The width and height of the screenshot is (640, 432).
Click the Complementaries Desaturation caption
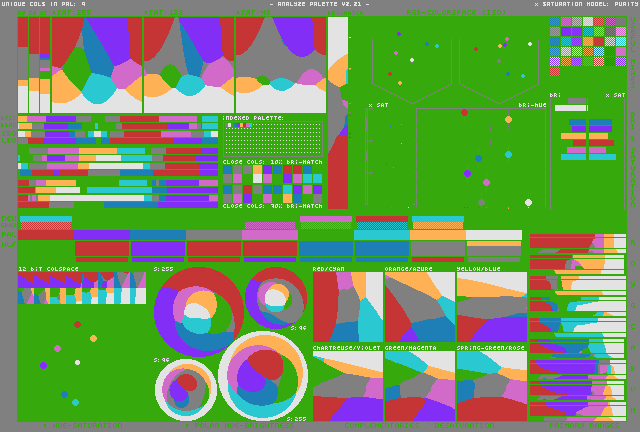pos(418,426)
